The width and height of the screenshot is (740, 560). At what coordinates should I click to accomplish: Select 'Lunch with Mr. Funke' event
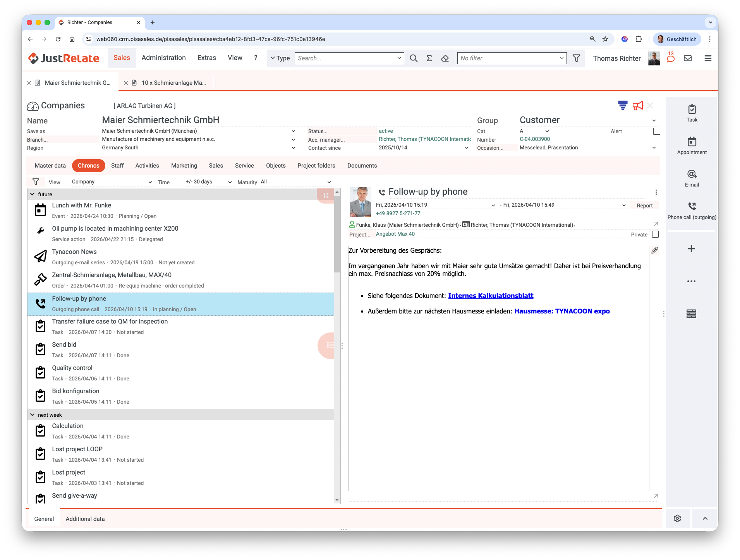click(x=180, y=211)
